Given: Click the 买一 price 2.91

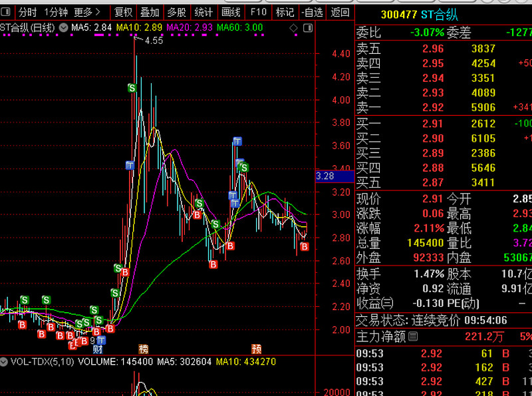Looking at the screenshot, I should click(433, 124).
